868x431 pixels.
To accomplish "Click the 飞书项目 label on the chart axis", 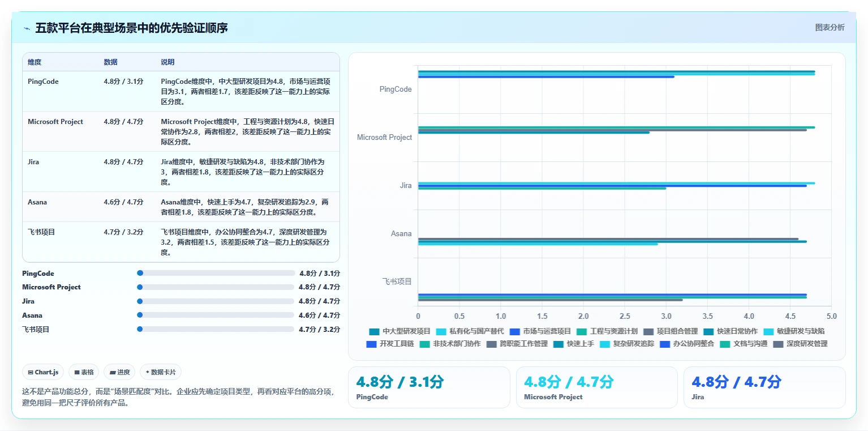I will pyautogui.click(x=397, y=281).
